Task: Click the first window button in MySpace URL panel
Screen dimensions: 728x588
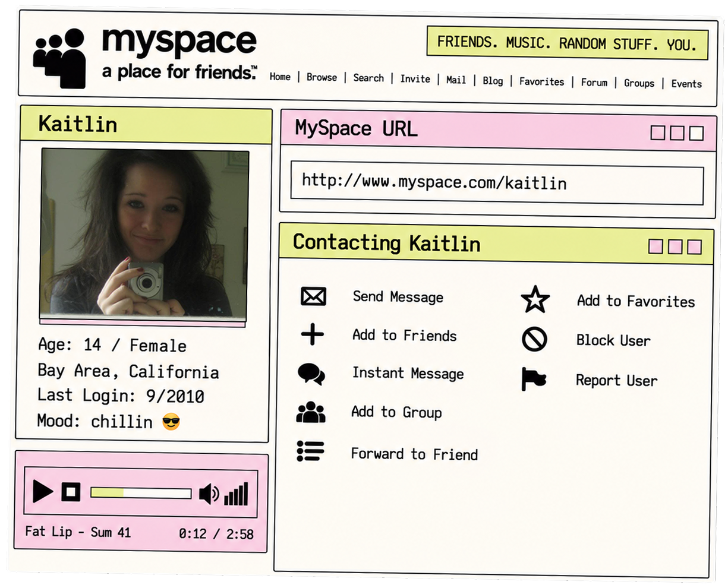Action: click(658, 132)
